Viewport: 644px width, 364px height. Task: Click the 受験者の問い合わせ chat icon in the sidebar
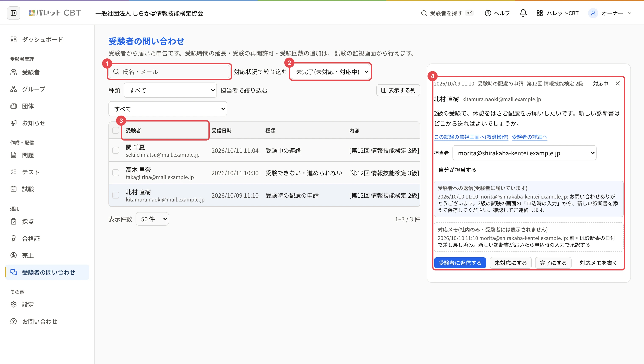click(x=14, y=272)
